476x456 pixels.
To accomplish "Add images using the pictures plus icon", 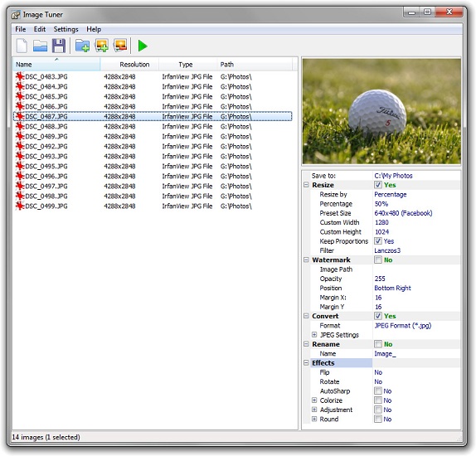I will pyautogui.click(x=101, y=46).
